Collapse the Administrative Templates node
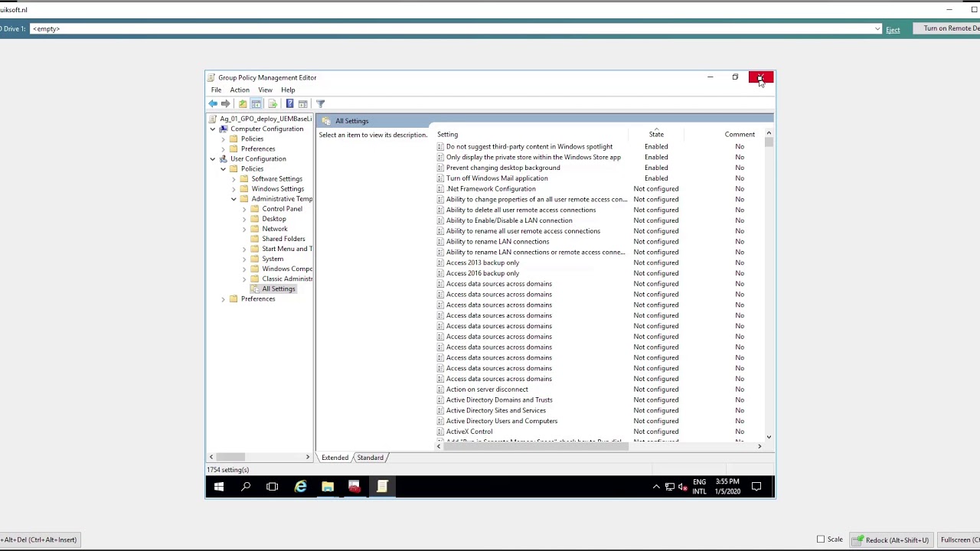This screenshot has height=551, width=980. click(x=234, y=199)
